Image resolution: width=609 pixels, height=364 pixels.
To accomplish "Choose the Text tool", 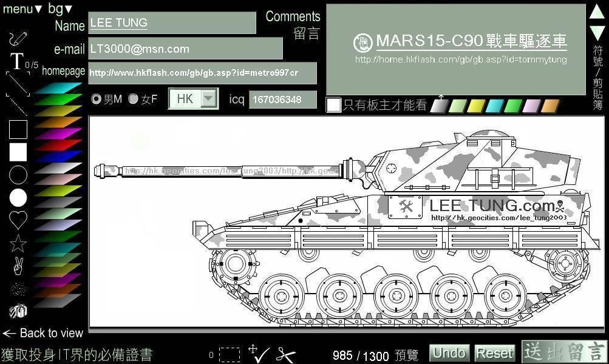I will 17,61.
